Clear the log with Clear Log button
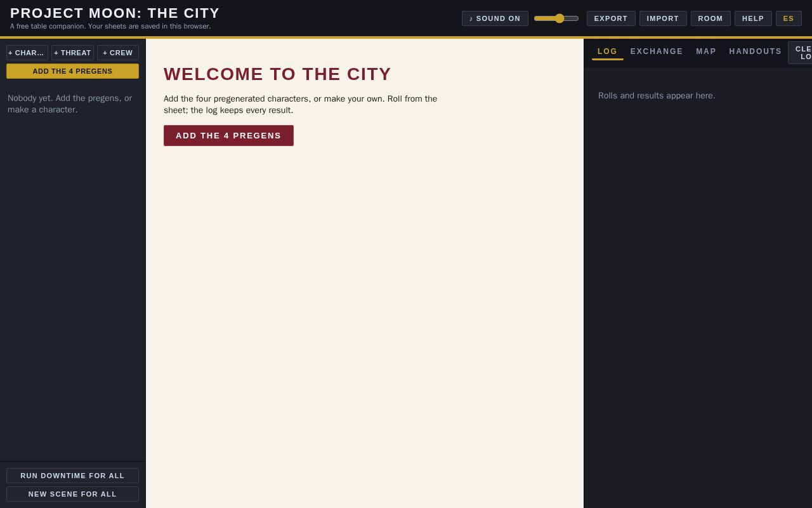The width and height of the screenshot is (812, 508). point(801,53)
